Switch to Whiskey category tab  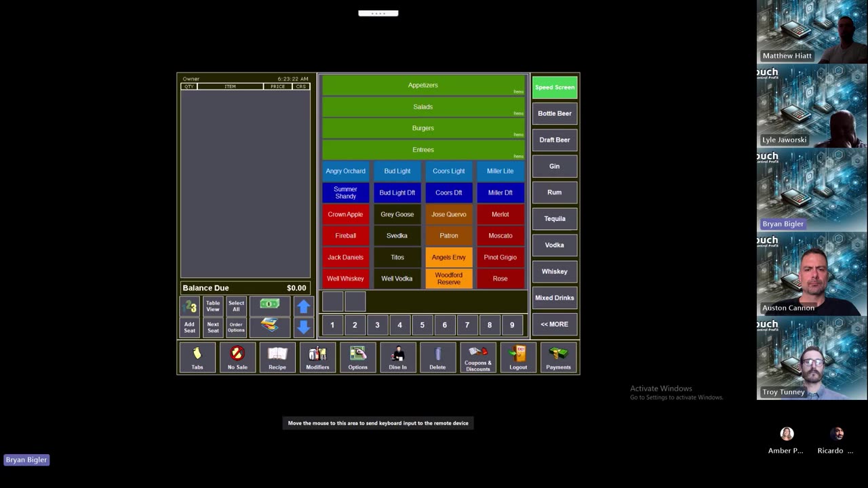pyautogui.click(x=555, y=272)
